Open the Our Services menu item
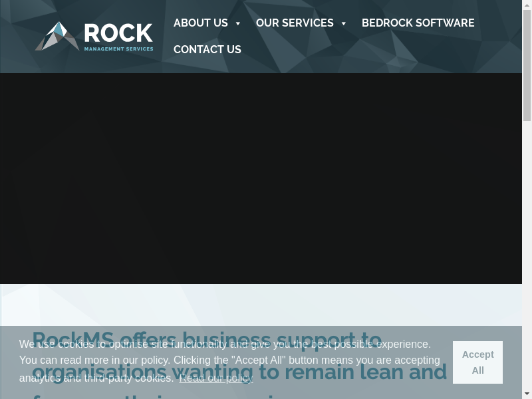The width and height of the screenshot is (532, 399). click(x=295, y=23)
